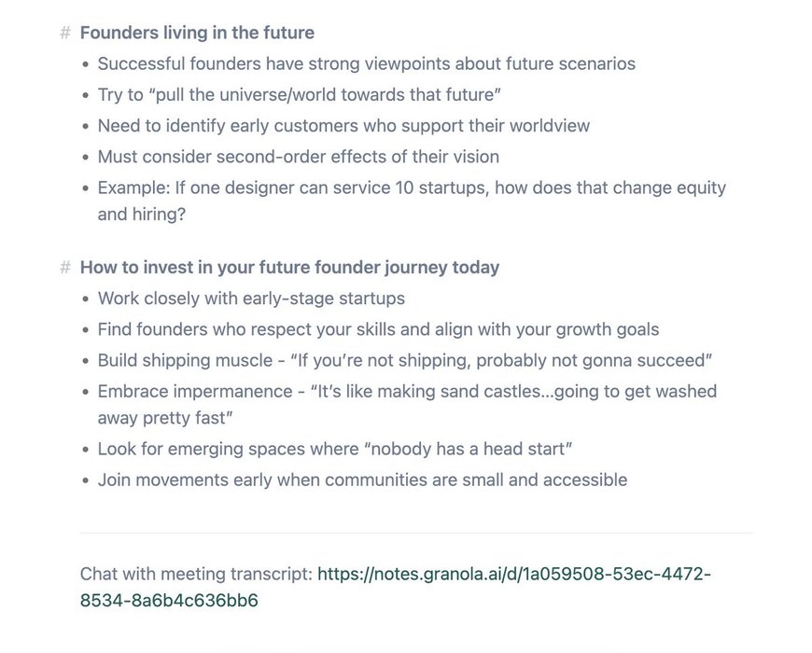
Task: Click the Chat with meeting transcript label
Action: [x=196, y=575]
